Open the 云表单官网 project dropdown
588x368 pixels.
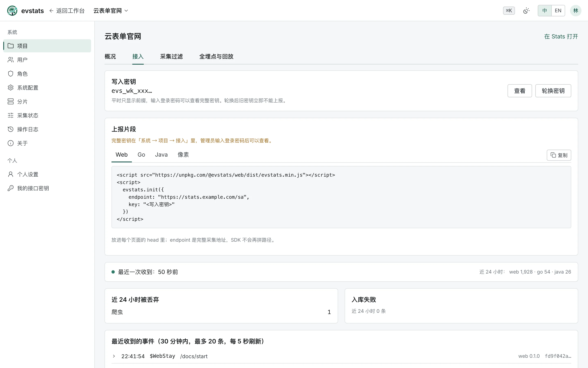110,10
